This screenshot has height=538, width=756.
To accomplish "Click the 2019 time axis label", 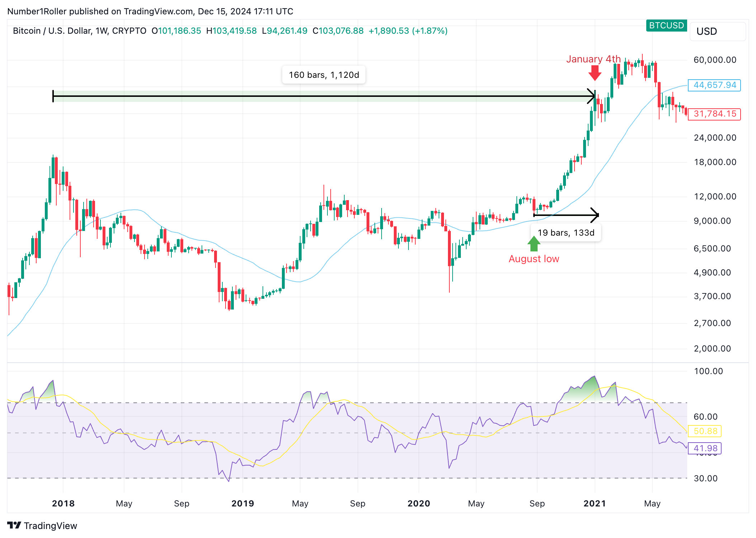I will pos(243,504).
